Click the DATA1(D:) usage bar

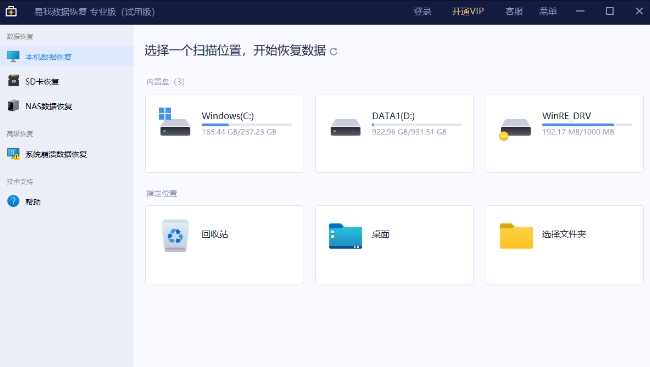(x=417, y=124)
